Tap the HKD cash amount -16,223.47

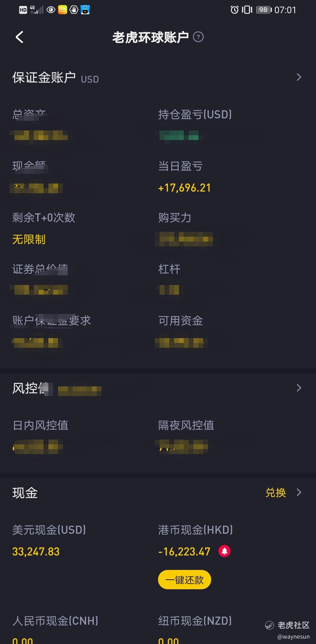click(184, 552)
